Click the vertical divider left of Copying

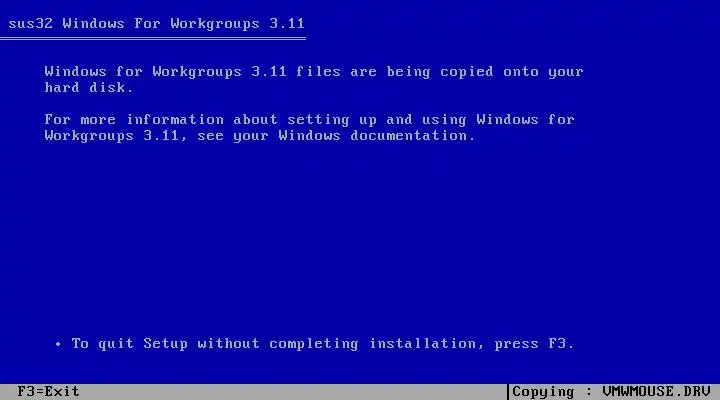[508, 392]
